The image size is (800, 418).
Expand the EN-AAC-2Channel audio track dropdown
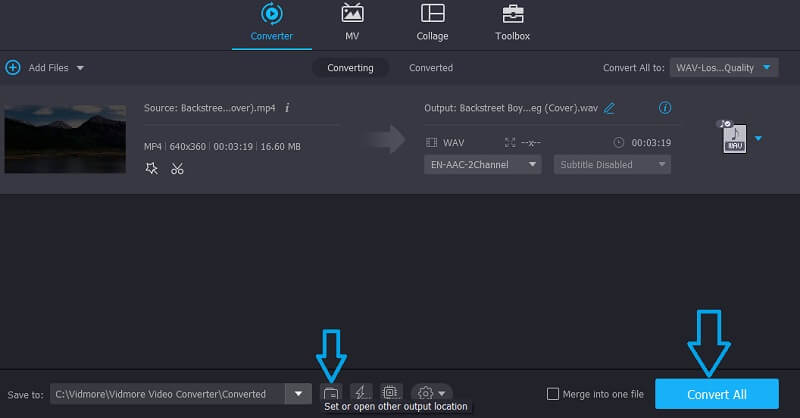484,164
